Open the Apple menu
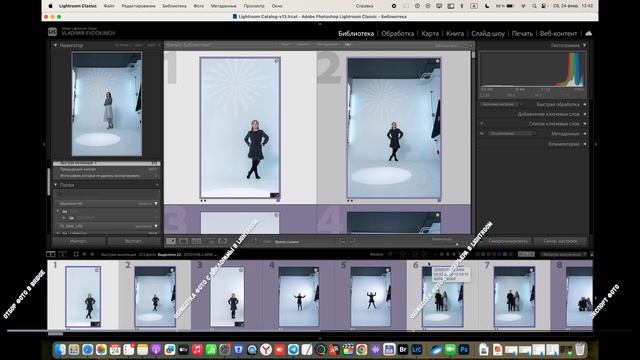Viewport: 640px width, 360px height. [x=51, y=6]
